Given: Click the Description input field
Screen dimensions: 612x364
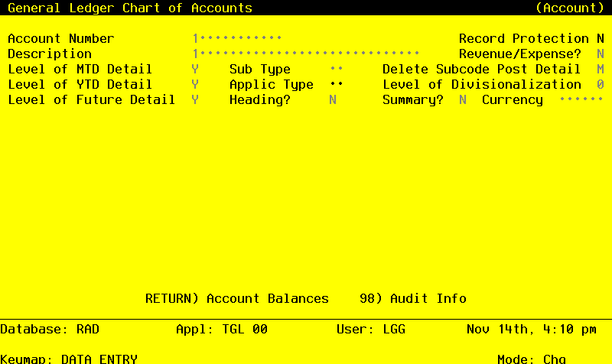Looking at the screenshot, I should [305, 54].
